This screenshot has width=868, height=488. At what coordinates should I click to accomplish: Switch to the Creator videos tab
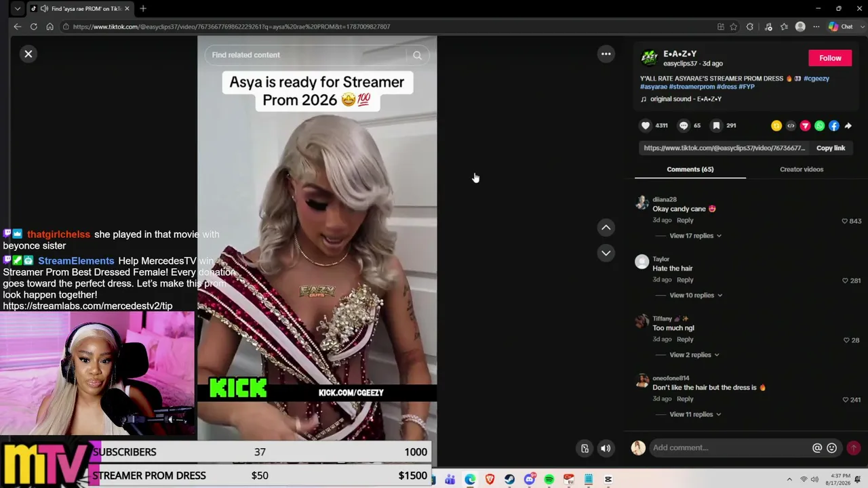coord(802,169)
